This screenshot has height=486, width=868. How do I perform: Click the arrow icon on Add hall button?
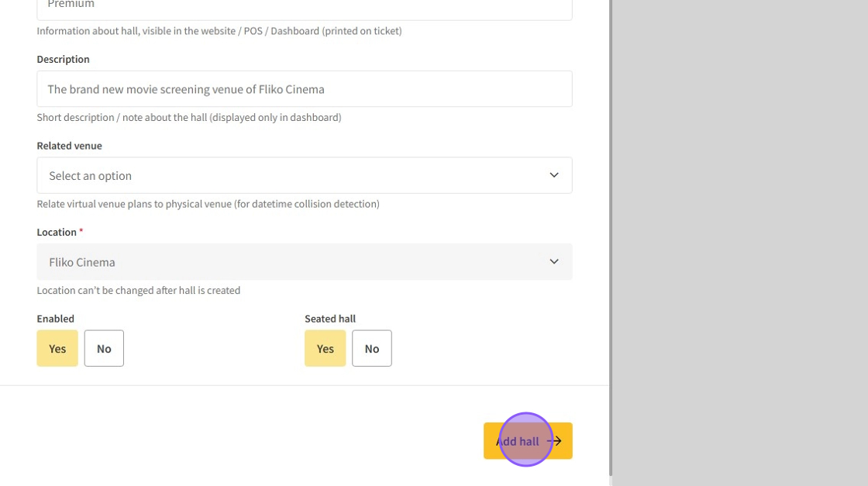[555, 441]
